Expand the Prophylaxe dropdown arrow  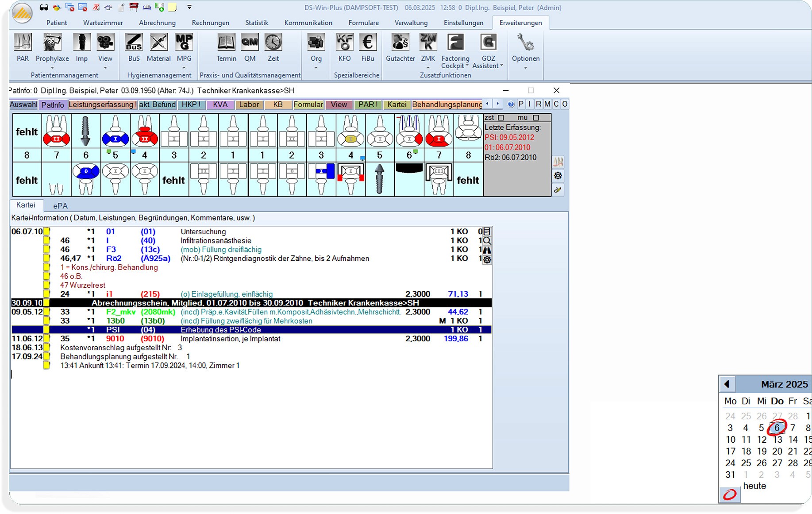point(52,68)
